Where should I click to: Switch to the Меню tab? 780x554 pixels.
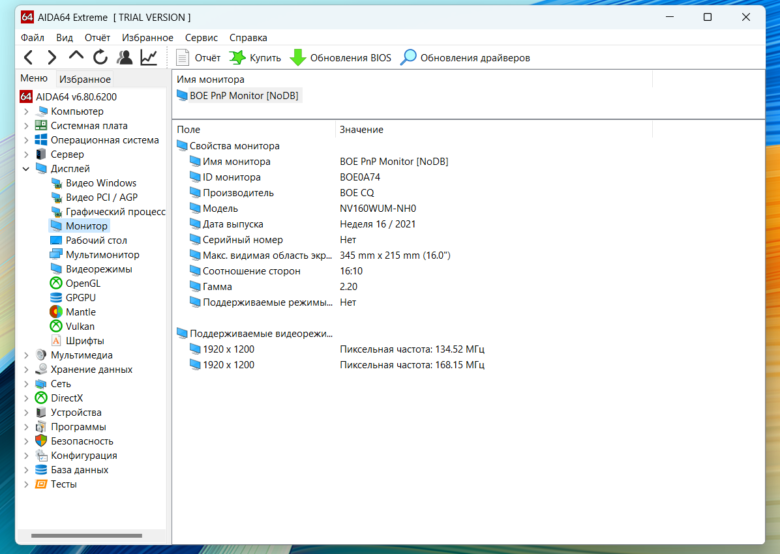tap(34, 79)
